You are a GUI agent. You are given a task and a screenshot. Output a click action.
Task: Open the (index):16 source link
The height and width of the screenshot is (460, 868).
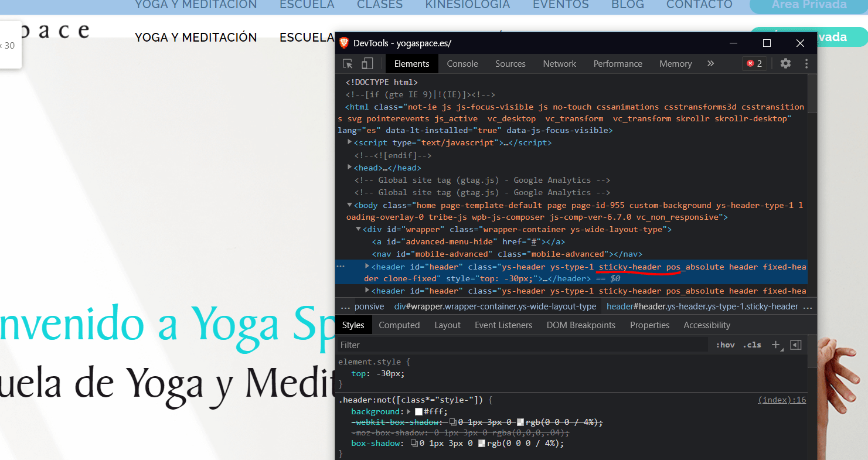click(782, 400)
